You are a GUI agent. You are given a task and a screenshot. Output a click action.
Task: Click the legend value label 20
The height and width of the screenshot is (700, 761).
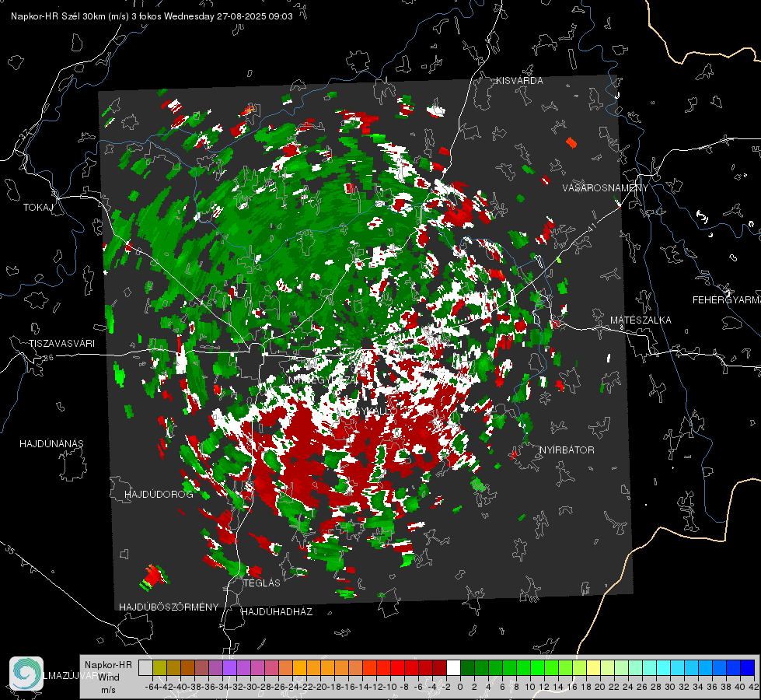[600, 687]
